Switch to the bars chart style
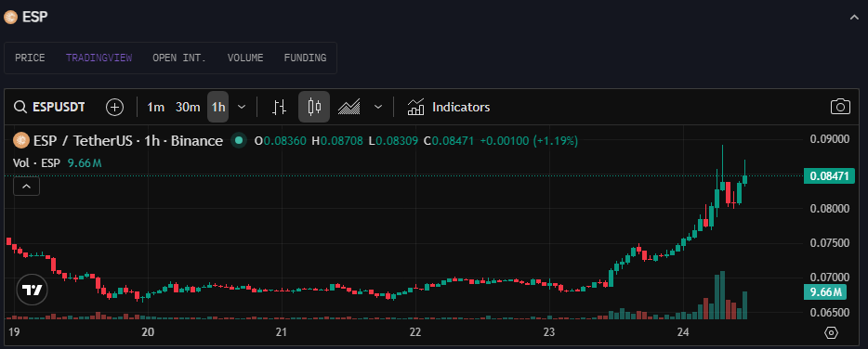This screenshot has width=868, height=349. (x=280, y=107)
